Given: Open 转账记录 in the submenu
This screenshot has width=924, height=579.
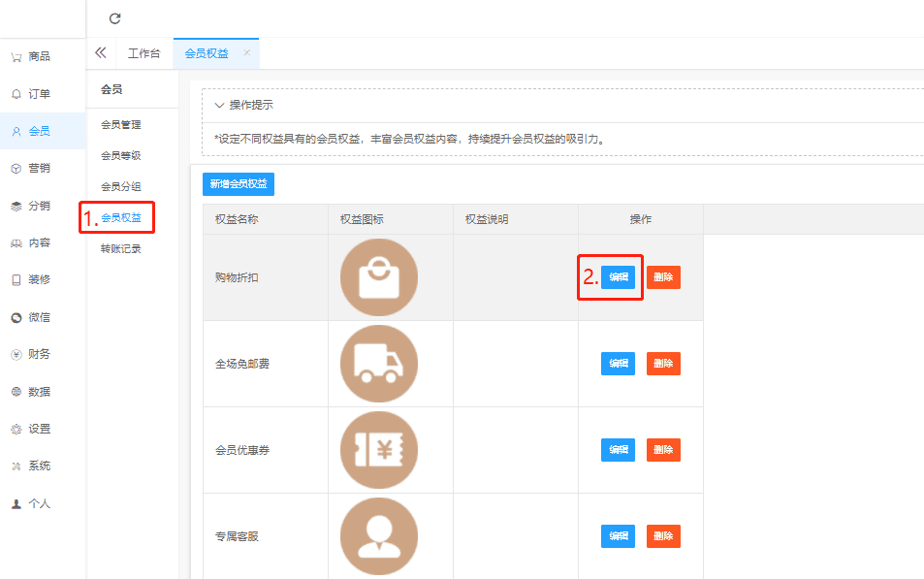Looking at the screenshot, I should 121,249.
